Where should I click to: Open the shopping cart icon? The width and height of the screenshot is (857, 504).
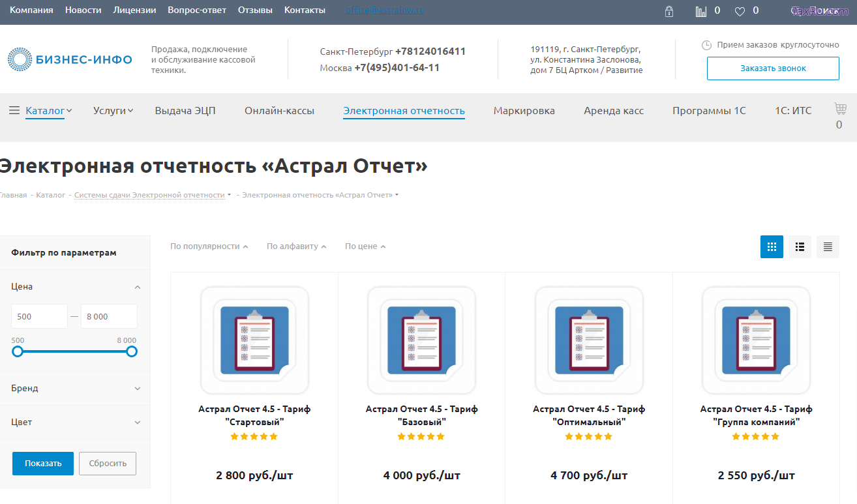840,109
